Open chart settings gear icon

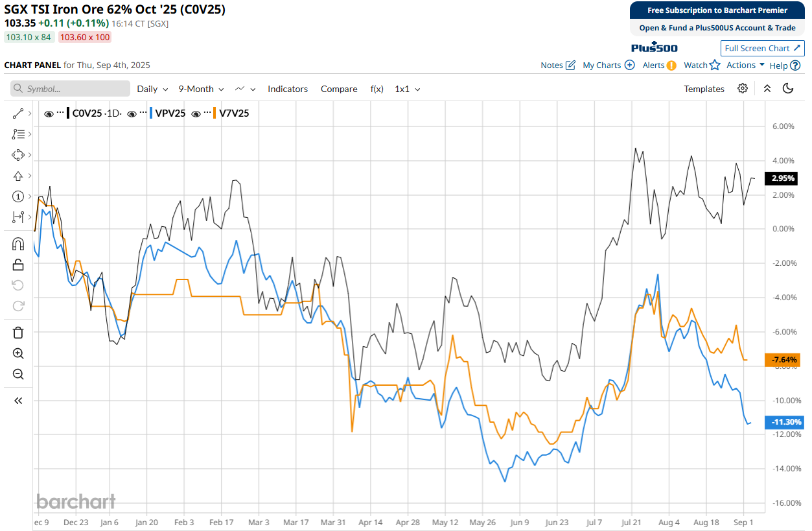pyautogui.click(x=743, y=89)
